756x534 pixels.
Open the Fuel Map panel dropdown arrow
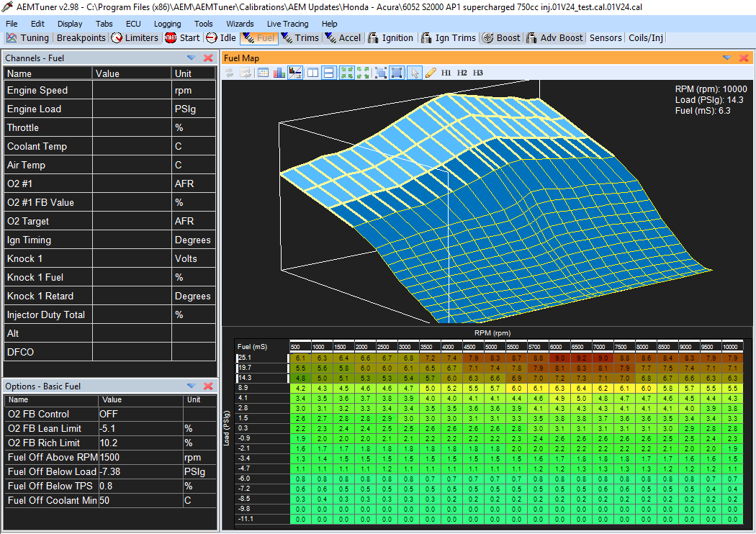point(726,58)
